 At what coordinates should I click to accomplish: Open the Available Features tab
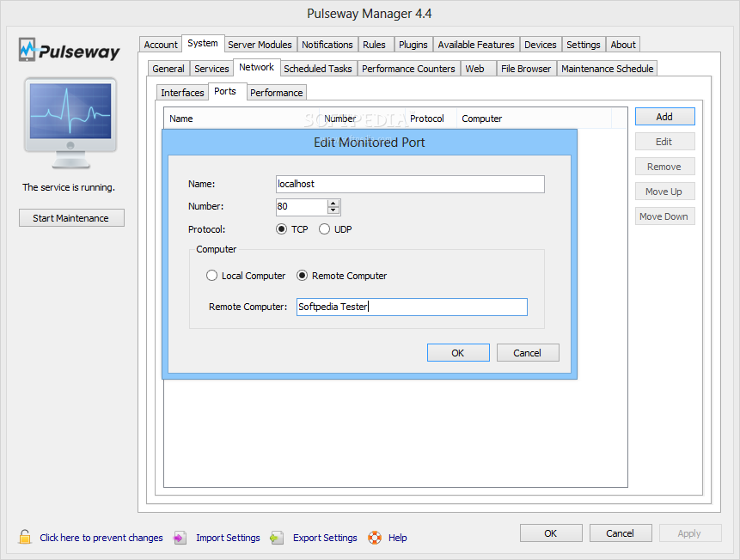(476, 45)
